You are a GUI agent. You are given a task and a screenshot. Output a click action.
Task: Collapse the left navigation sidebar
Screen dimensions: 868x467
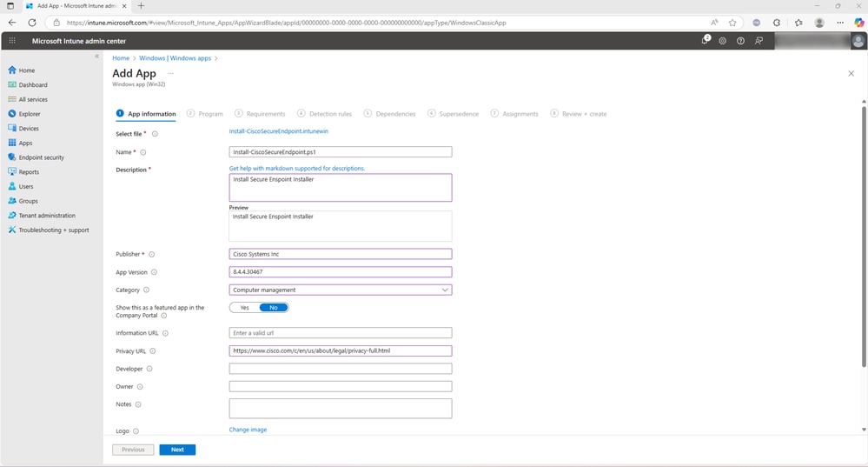coord(96,56)
